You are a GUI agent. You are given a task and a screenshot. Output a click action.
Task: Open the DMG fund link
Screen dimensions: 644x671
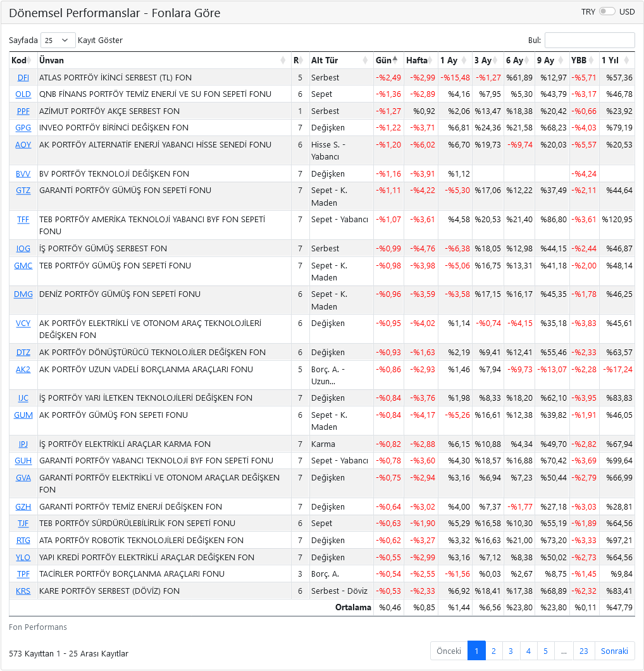pyautogui.click(x=23, y=294)
